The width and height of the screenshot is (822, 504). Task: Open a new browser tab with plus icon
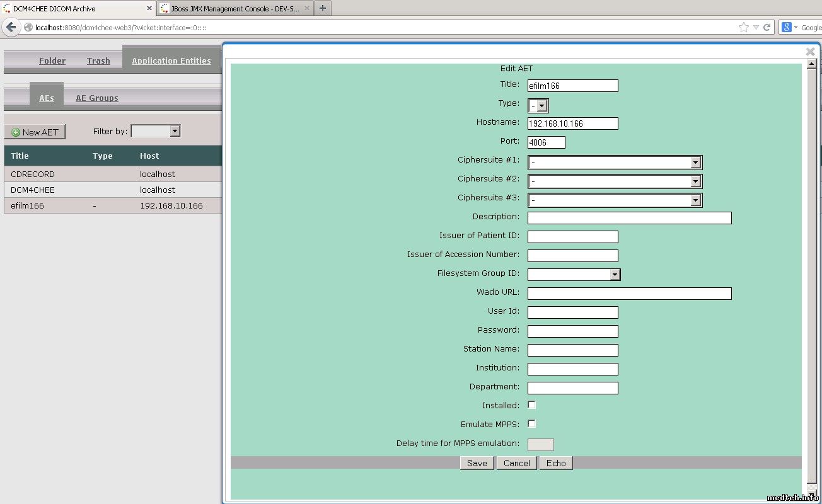click(322, 8)
